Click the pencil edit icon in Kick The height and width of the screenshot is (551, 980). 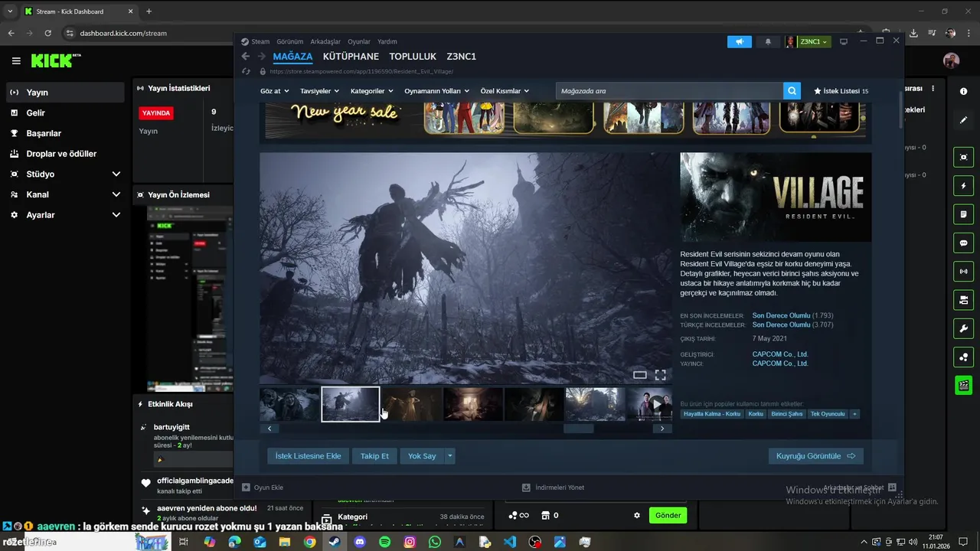tap(963, 120)
